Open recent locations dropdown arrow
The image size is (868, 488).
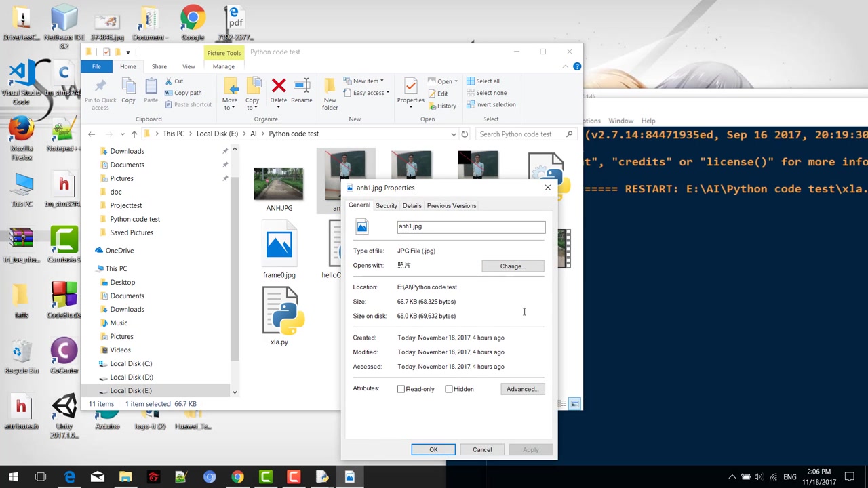tap(122, 134)
